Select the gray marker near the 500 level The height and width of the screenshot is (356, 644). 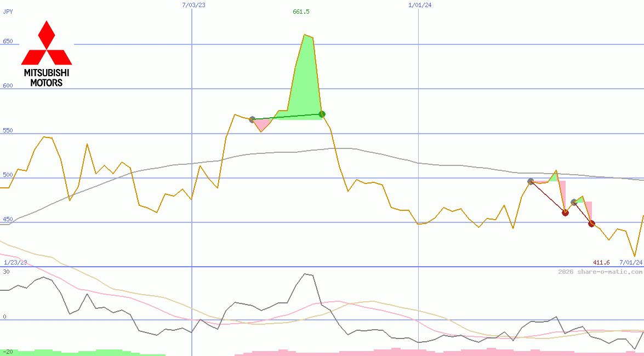(x=529, y=181)
